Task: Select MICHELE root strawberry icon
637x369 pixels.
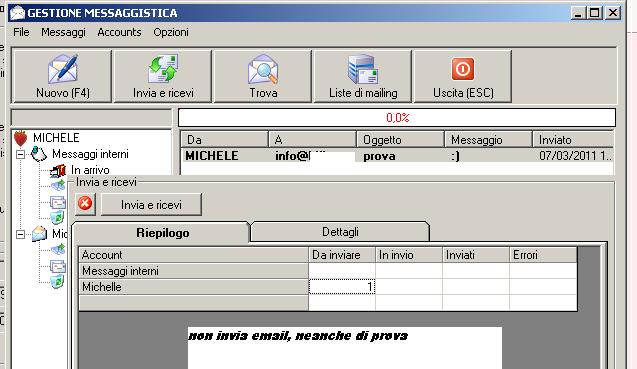Action: coord(20,138)
